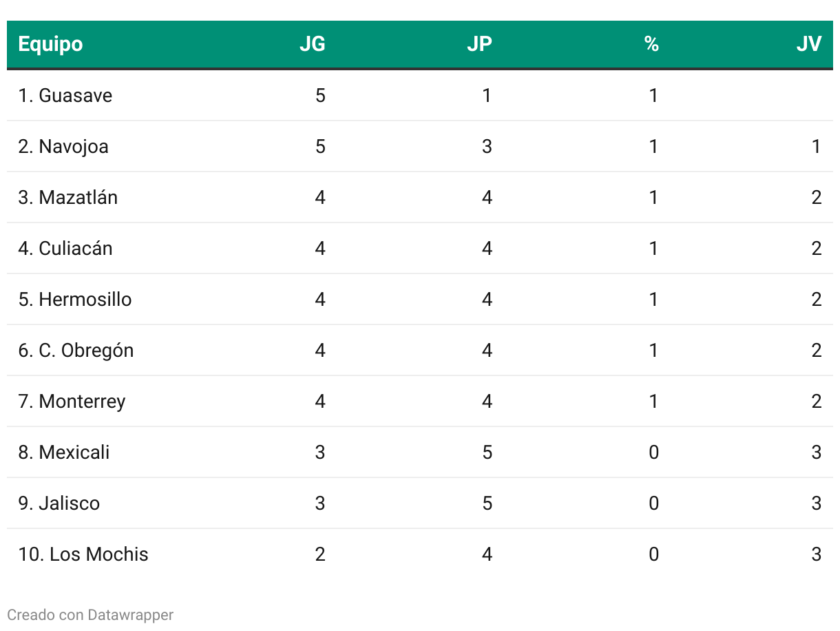The image size is (840, 631).
Task: Click the 6. C. Obregón team name
Action: [x=76, y=351]
